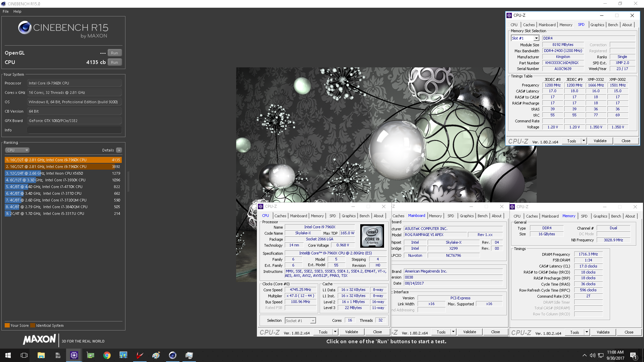
Task: Open the Paint palette taskbar icon
Action: pos(156,355)
